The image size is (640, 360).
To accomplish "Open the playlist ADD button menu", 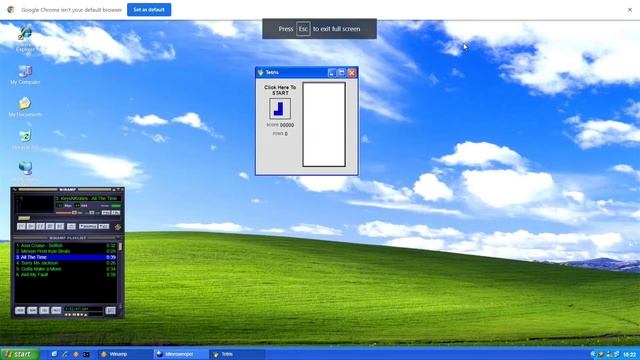I will (20, 311).
